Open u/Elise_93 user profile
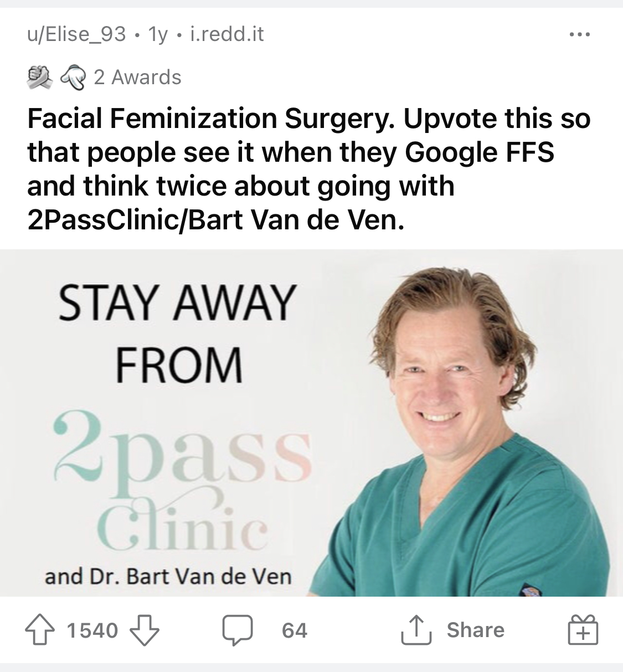 pos(76,35)
